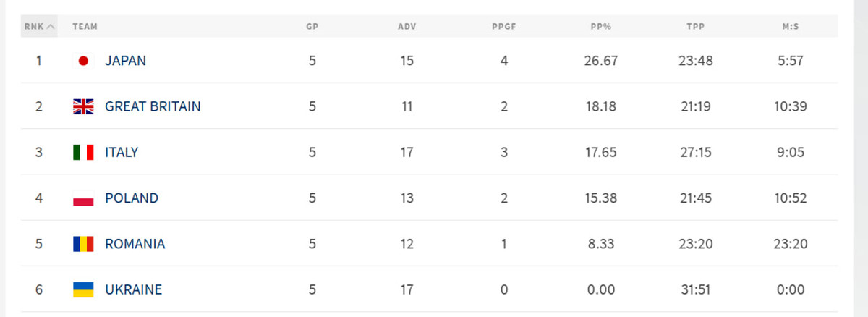Click the Japan flag icon
The height and width of the screenshot is (317, 868).
[84, 61]
